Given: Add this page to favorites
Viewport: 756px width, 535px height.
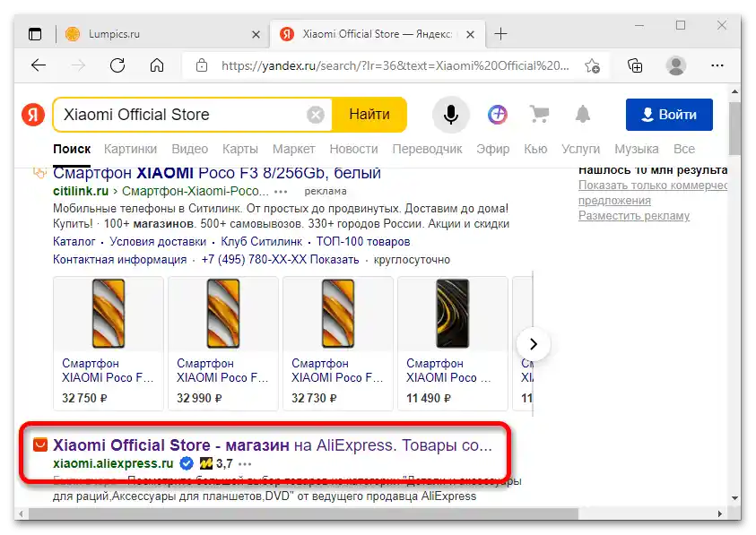Looking at the screenshot, I should [592, 65].
